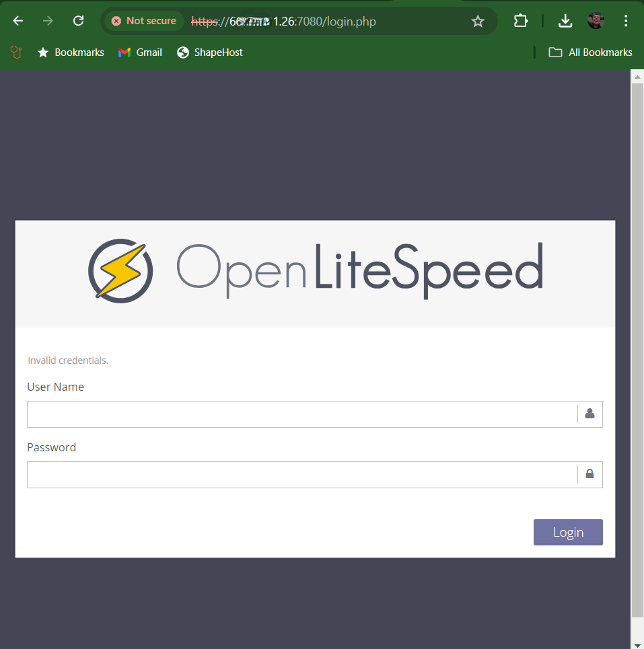This screenshot has width=644, height=649.
Task: Open the ShapeHost bookmark
Action: pyautogui.click(x=210, y=52)
